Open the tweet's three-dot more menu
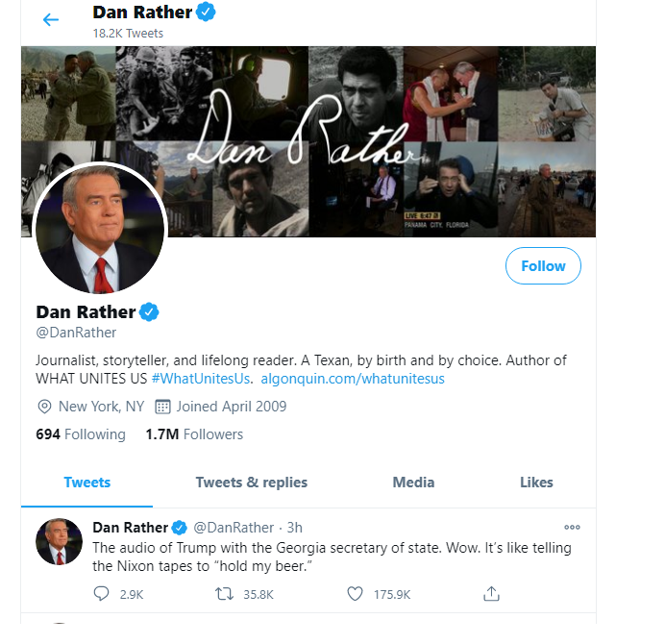The image size is (665, 644). [572, 527]
